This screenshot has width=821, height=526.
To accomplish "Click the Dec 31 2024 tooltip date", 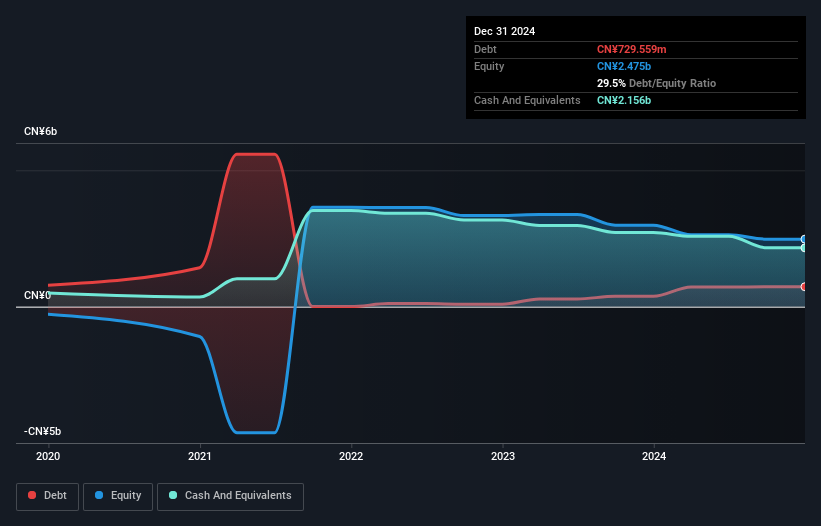I will (x=504, y=31).
